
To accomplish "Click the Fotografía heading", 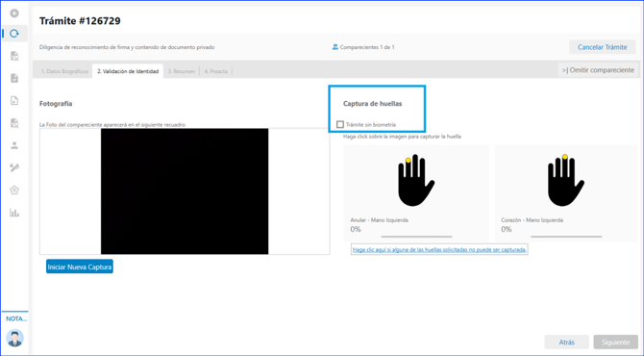I will (56, 104).
